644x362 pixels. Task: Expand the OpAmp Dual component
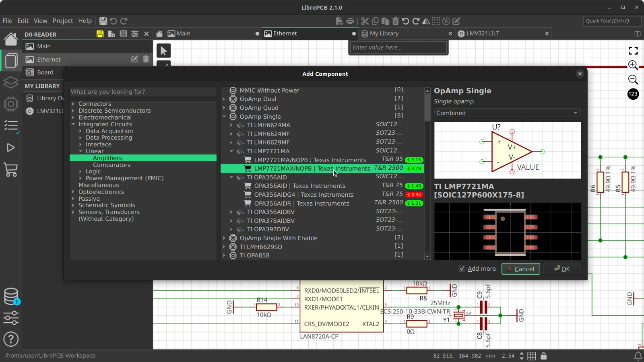[x=224, y=99]
